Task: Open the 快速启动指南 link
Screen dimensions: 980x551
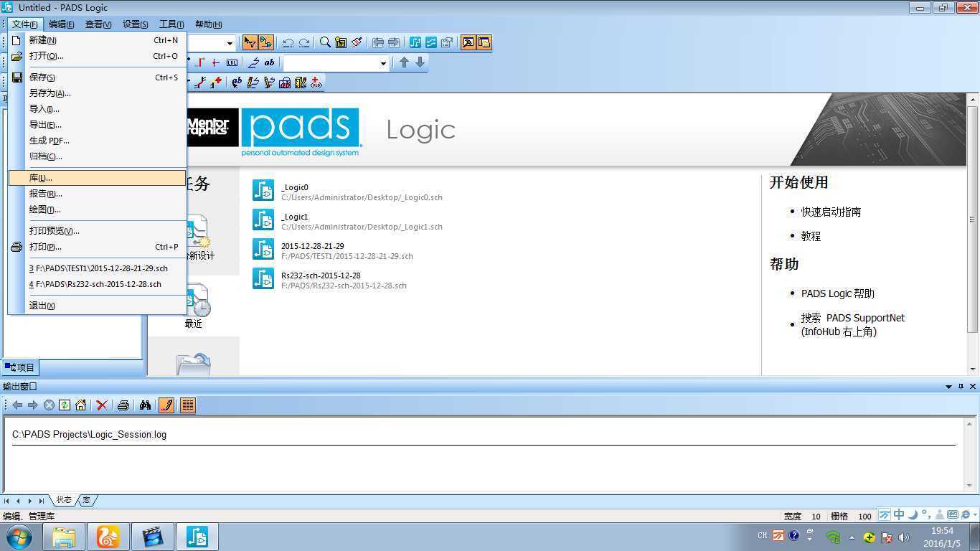Action: pyautogui.click(x=831, y=212)
